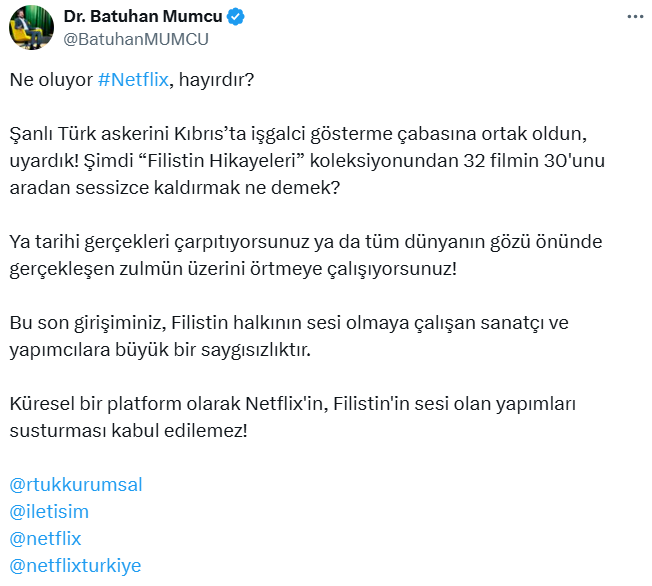Image resolution: width=652 pixels, height=586 pixels.
Task: Click the paragraph starting "Küresel bir platform"
Action: pyautogui.click(x=293, y=417)
